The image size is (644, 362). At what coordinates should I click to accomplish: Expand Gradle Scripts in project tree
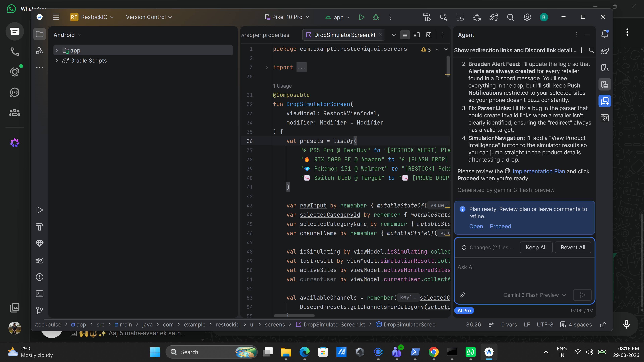(57, 61)
